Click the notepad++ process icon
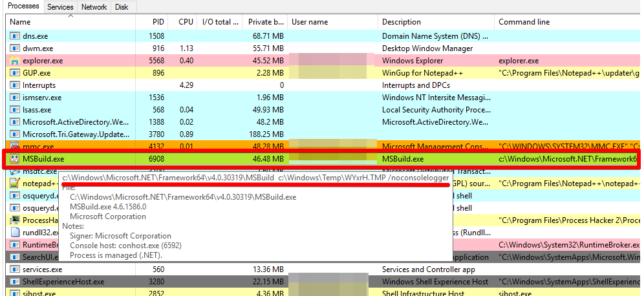 coord(14,184)
